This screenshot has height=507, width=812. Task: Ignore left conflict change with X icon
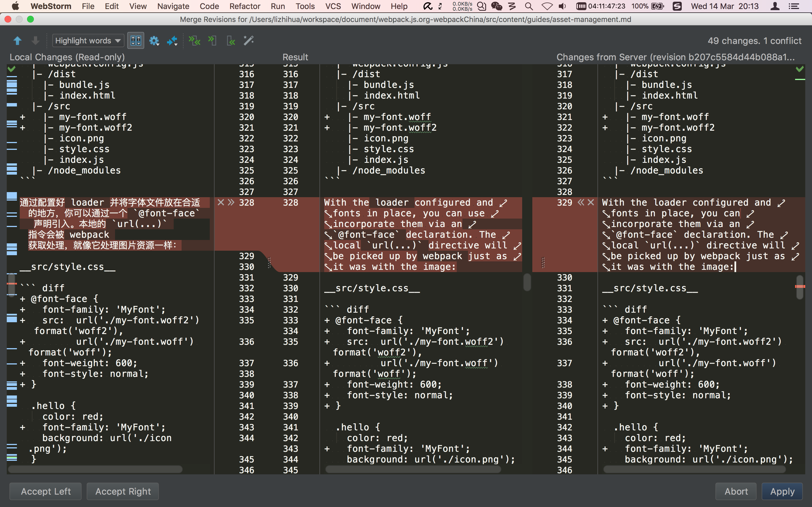coord(220,203)
